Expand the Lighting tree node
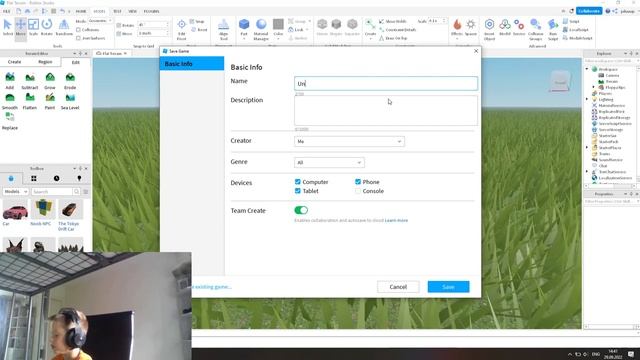 coord(587,99)
